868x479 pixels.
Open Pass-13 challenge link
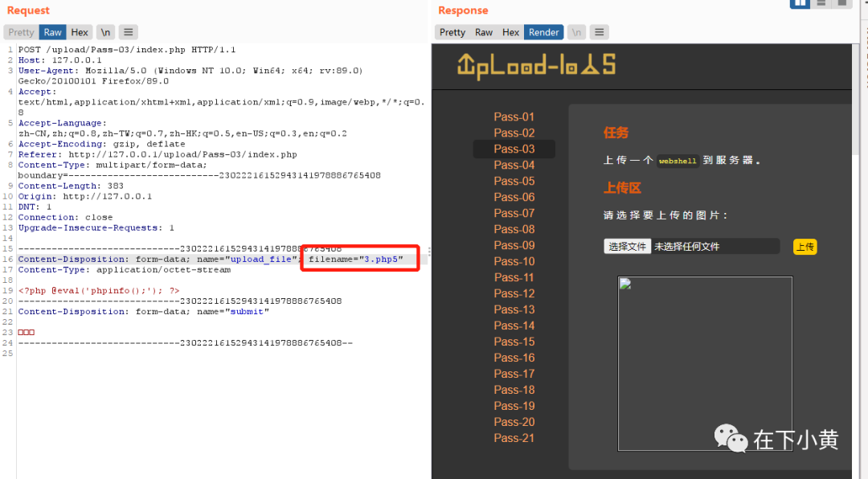coord(514,309)
